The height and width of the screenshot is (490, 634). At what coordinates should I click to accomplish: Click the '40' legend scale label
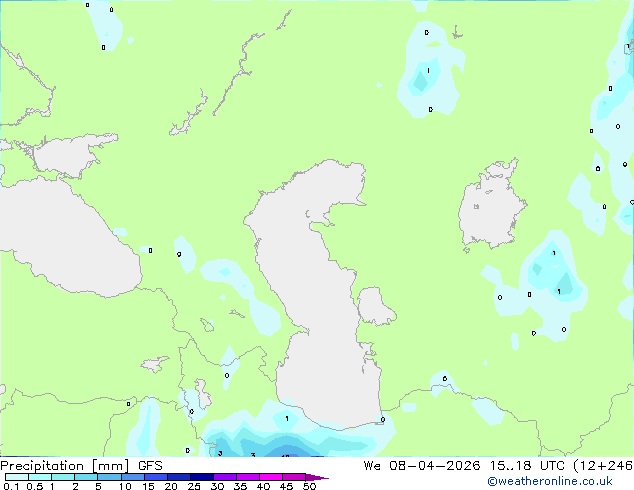(263, 486)
